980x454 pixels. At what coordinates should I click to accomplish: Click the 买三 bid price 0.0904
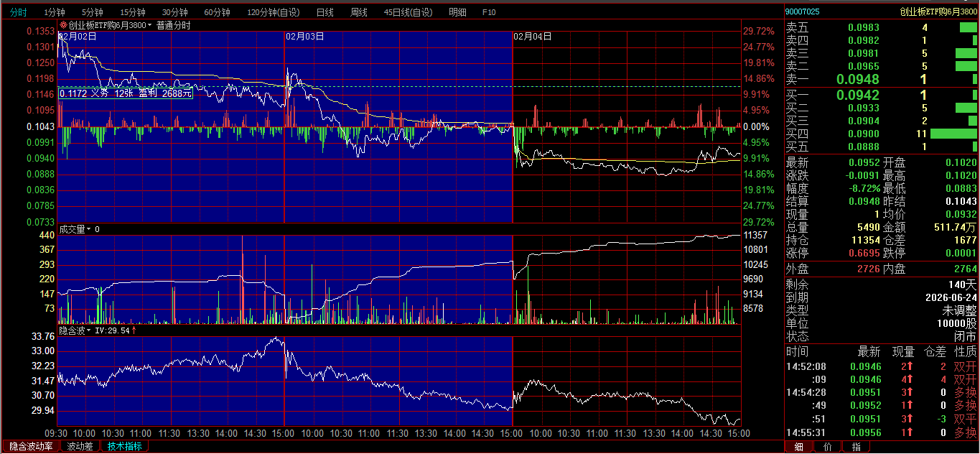[864, 121]
